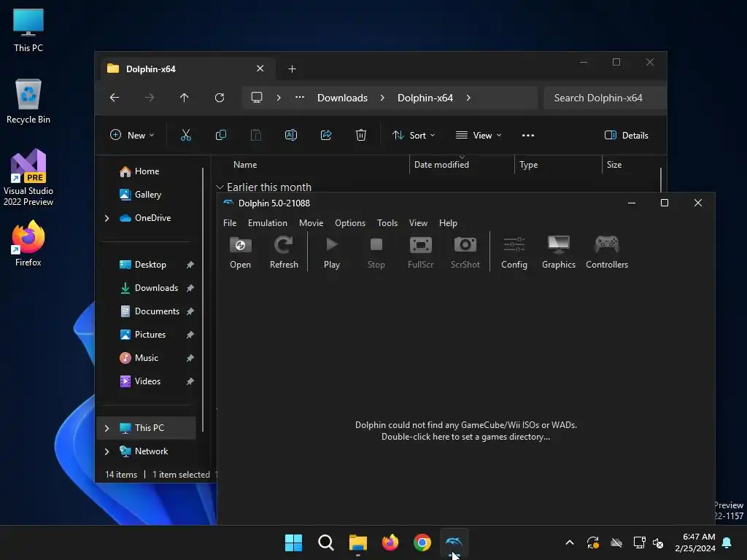Sort by the Type column header

pos(528,165)
